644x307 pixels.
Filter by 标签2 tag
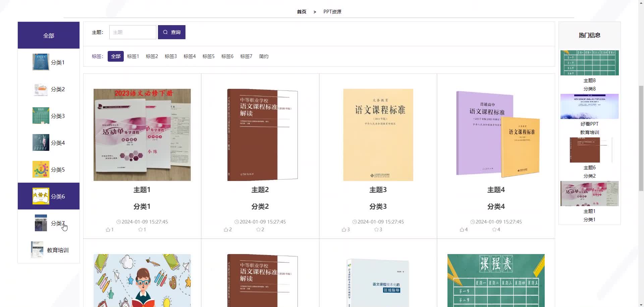pos(152,56)
